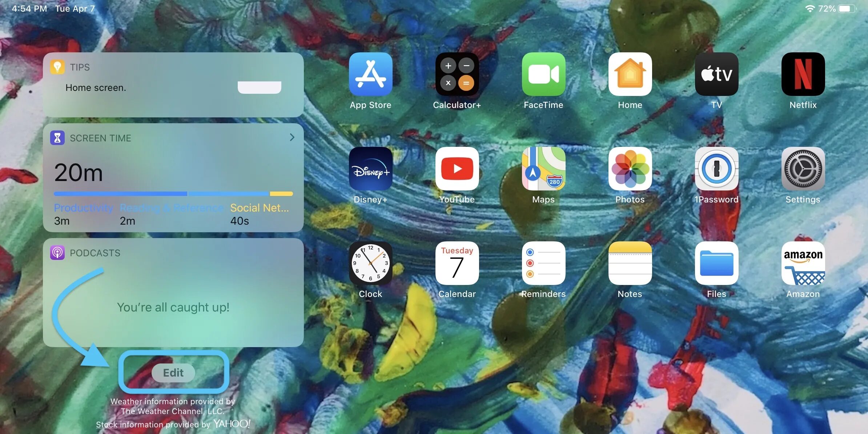Tap the Podcasts widget icon

57,253
